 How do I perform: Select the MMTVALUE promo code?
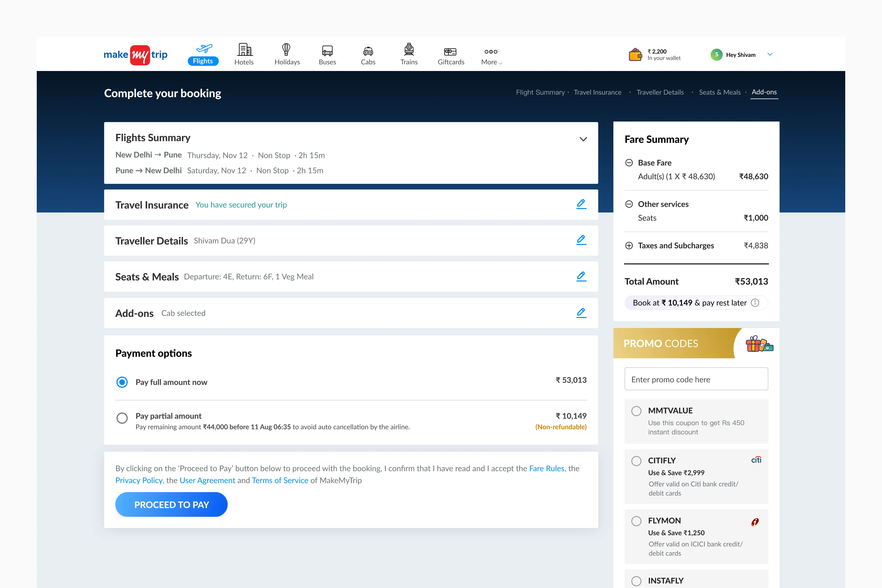point(636,411)
